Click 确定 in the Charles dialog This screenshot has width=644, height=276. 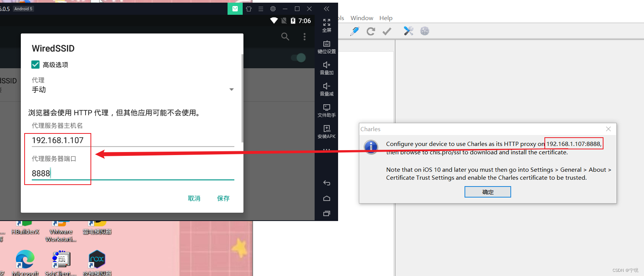pyautogui.click(x=488, y=192)
